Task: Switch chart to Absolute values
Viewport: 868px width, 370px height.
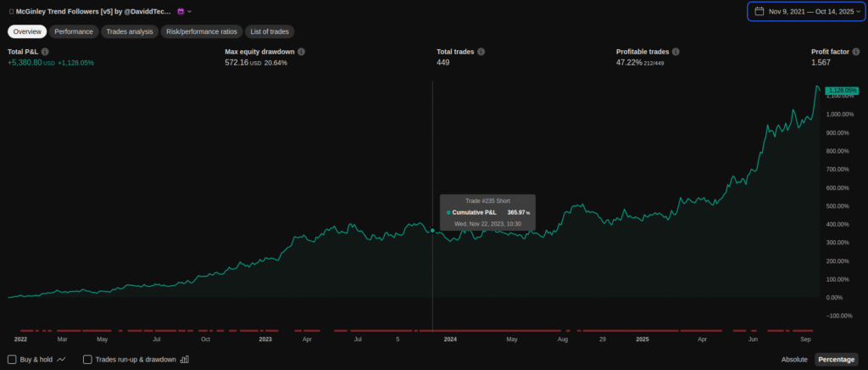Action: pyautogui.click(x=794, y=359)
